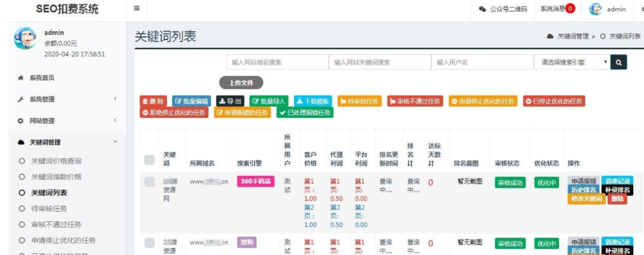The width and height of the screenshot is (644, 255).
Task: Click the SEO扣费系统 logo title
Action: [67, 9]
